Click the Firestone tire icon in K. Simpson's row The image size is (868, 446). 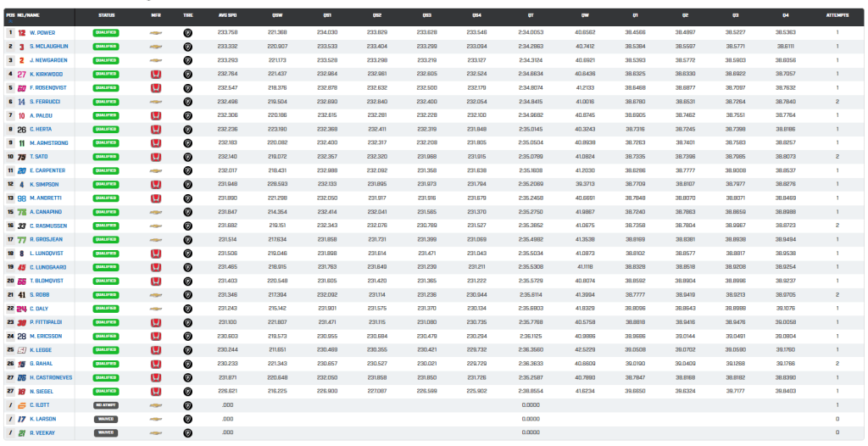(x=187, y=185)
